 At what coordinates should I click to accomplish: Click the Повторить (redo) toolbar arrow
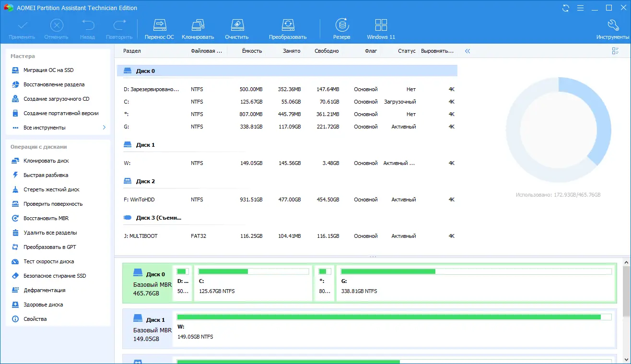coord(119,29)
